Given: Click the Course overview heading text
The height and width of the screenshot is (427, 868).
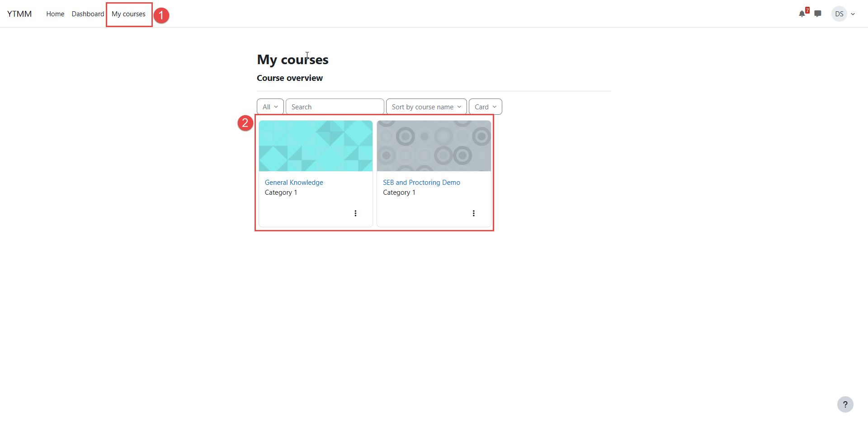Looking at the screenshot, I should (290, 78).
